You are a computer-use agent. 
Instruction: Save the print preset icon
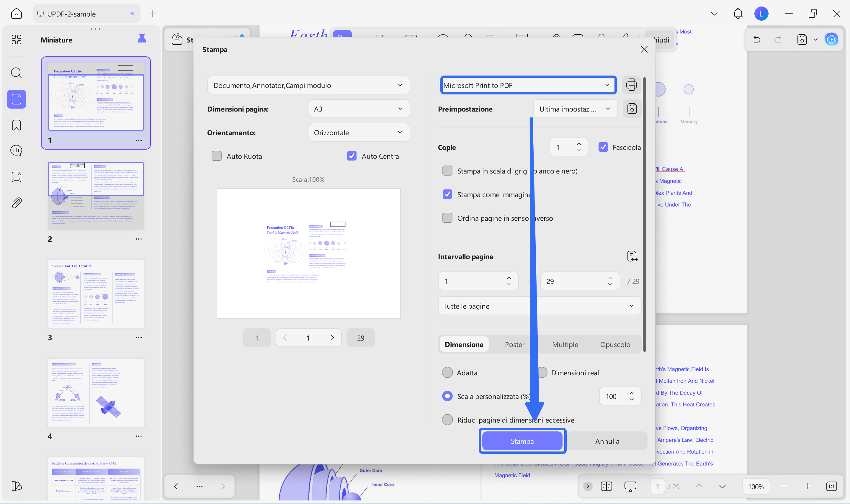632,109
